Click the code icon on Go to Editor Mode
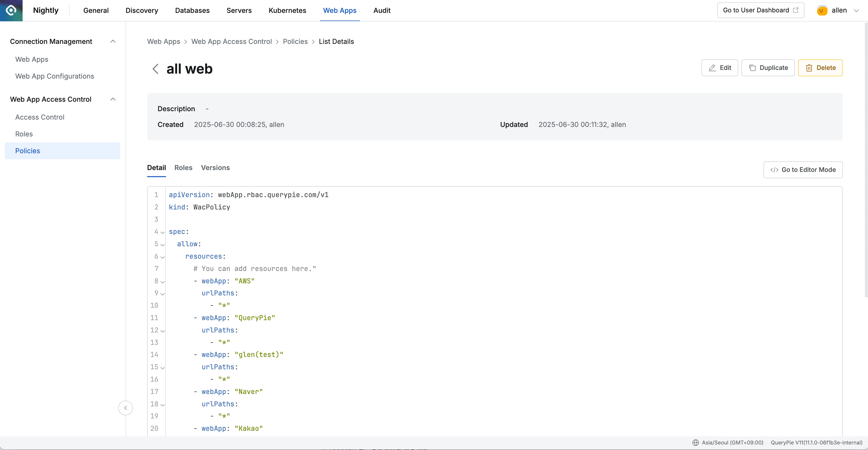This screenshot has height=450, width=868. [774, 170]
